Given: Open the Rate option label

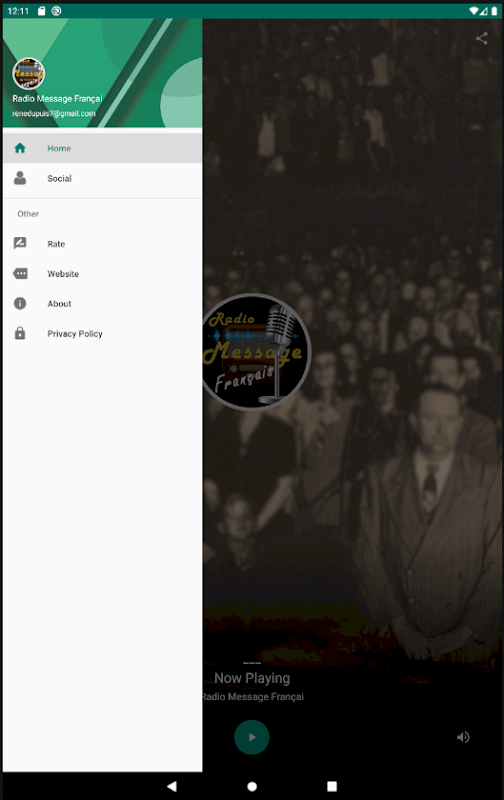Looking at the screenshot, I should coord(56,244).
